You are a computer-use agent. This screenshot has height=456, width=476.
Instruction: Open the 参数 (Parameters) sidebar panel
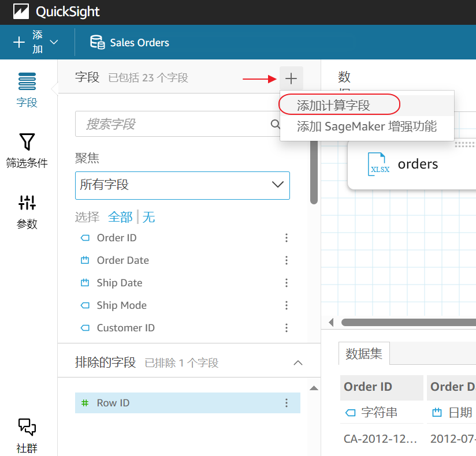tap(27, 211)
